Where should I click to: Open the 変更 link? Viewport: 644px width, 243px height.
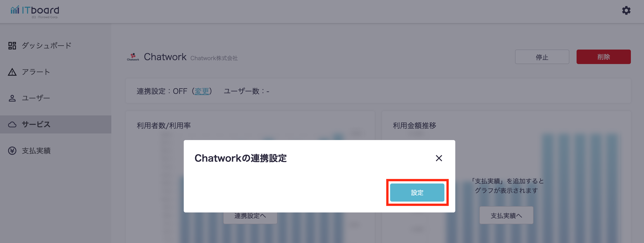201,91
